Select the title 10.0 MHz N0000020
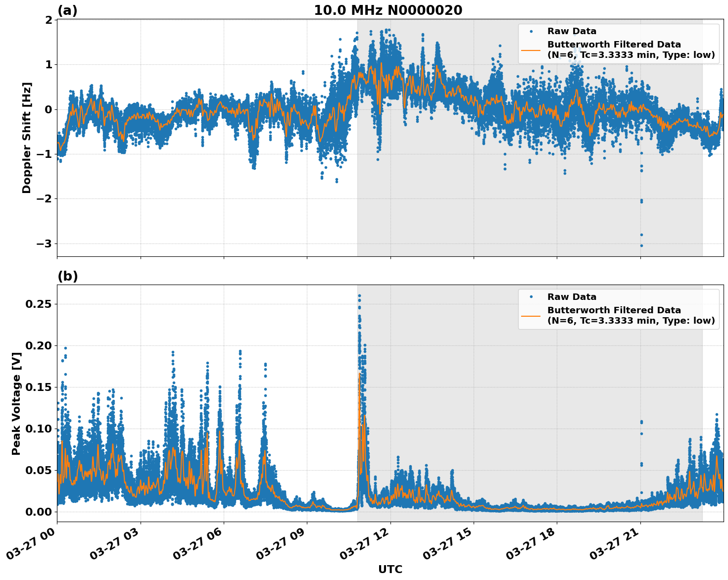728x580 pixels. [388, 10]
